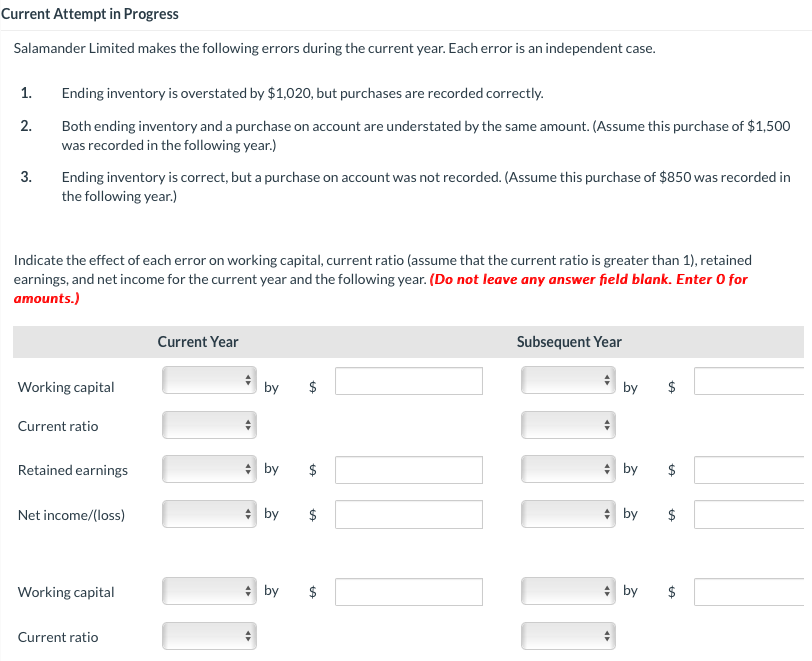The width and height of the screenshot is (812, 661).
Task: Open Working capital effect dropdown for Subsequent Year
Action: click(567, 380)
